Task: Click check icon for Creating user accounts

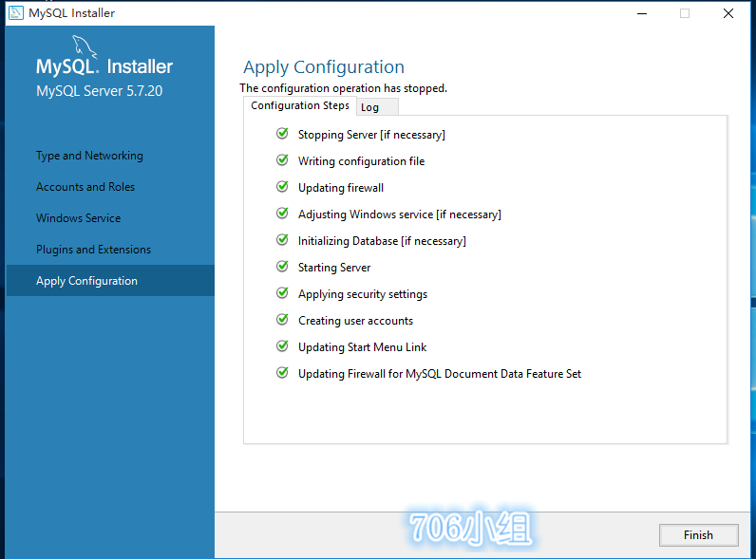Action: coord(282,320)
